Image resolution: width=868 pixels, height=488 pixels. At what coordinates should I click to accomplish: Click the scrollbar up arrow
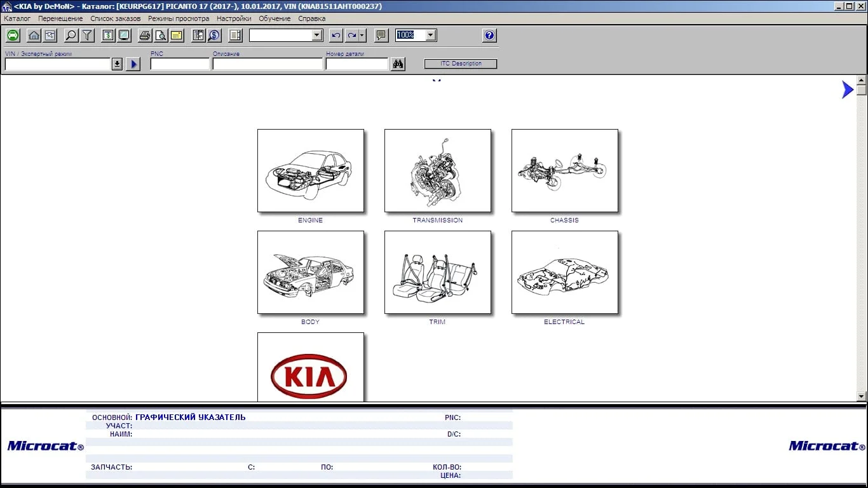(x=862, y=80)
